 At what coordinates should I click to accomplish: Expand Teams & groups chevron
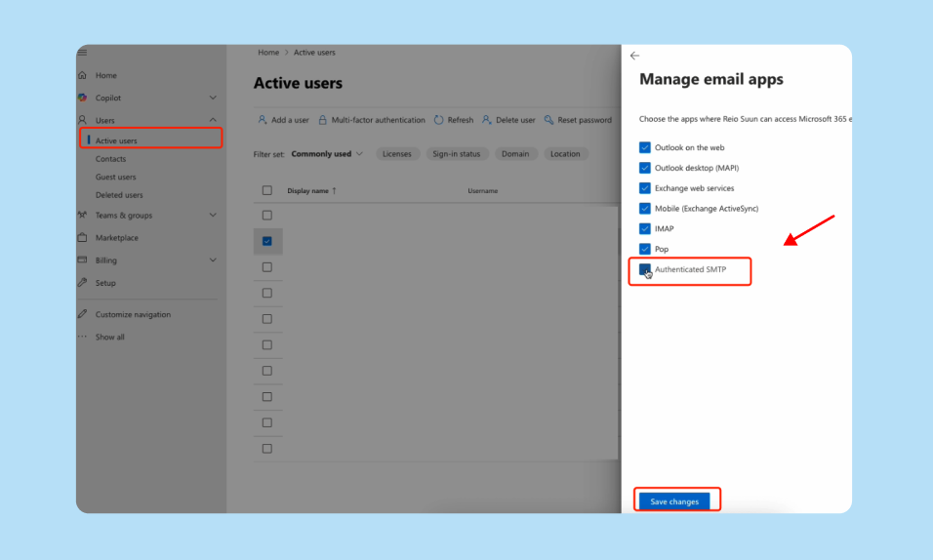click(x=213, y=215)
